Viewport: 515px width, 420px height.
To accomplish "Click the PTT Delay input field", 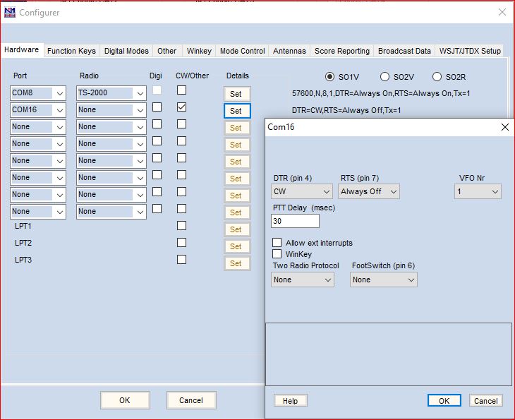I will (295, 221).
